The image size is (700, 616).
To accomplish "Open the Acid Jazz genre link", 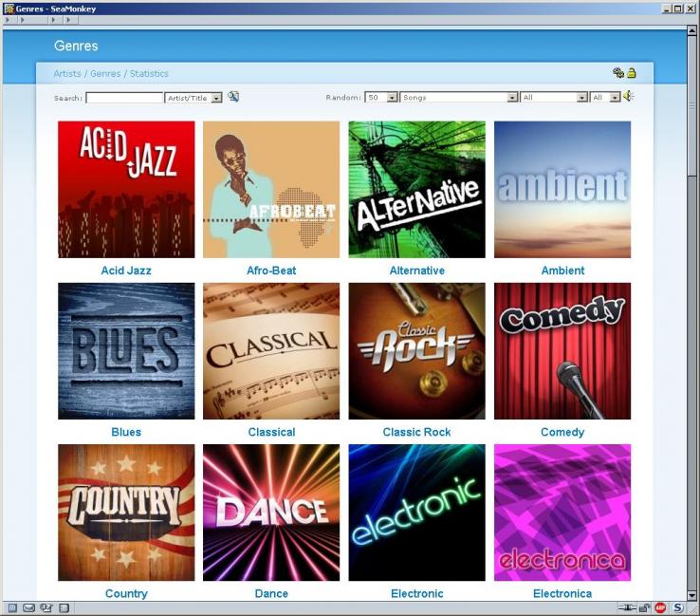I will (126, 271).
